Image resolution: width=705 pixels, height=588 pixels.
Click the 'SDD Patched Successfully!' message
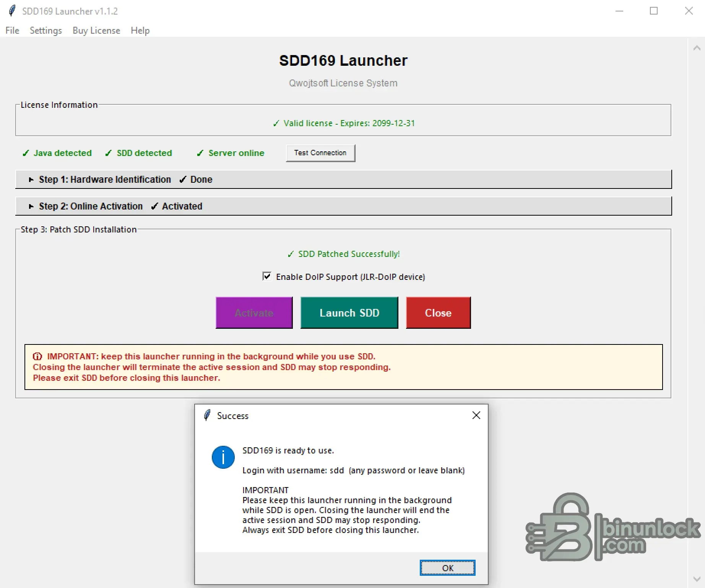click(344, 254)
